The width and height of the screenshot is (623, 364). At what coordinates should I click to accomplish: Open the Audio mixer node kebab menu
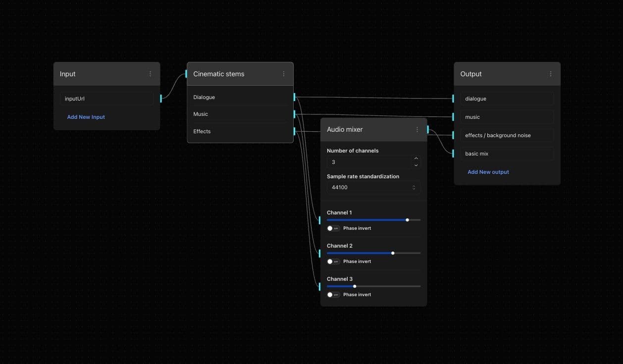[417, 129]
